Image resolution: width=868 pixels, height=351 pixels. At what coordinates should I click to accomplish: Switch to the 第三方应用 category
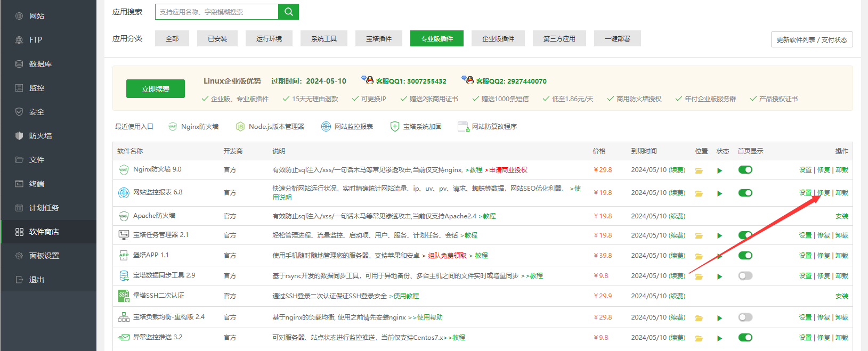(559, 38)
